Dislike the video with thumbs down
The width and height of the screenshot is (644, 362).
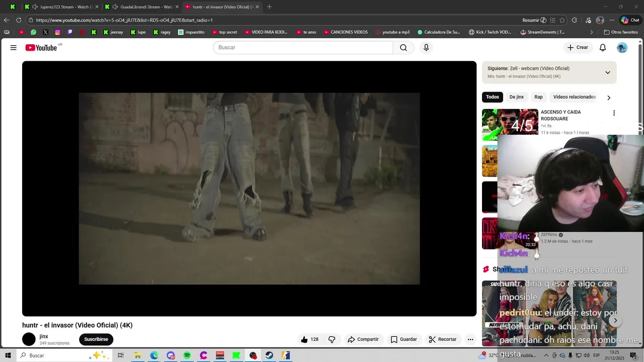(x=332, y=339)
